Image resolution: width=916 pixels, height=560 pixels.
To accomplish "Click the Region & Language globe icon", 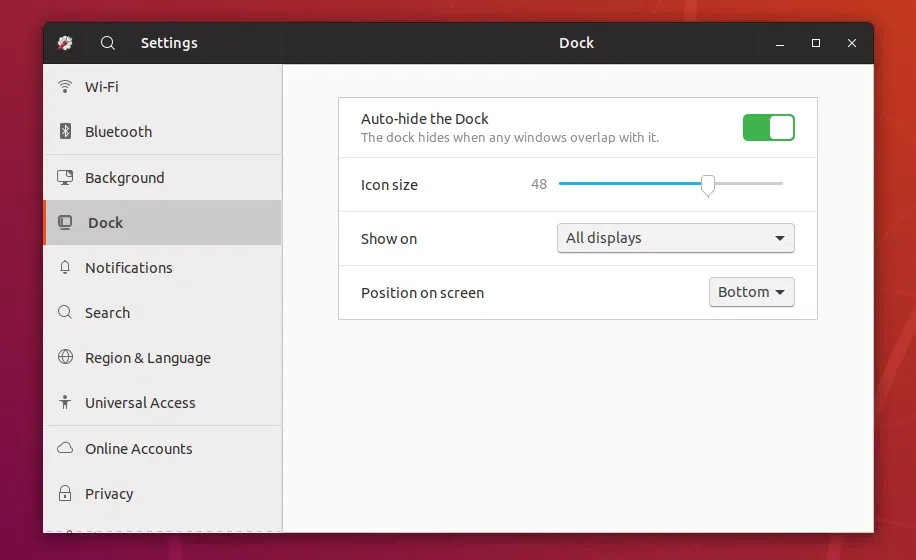I will pos(65,358).
